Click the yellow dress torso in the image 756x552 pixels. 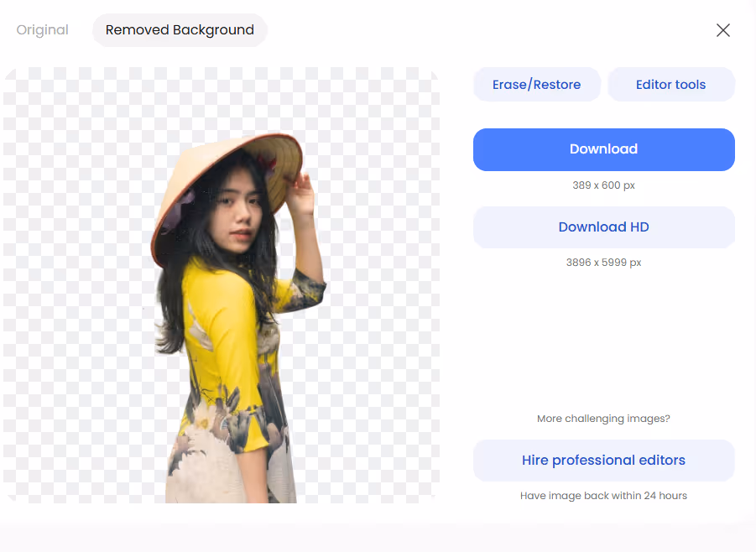point(218,327)
